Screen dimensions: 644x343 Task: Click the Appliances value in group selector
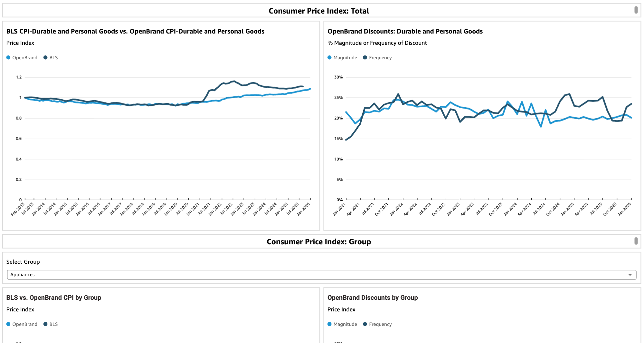23,275
